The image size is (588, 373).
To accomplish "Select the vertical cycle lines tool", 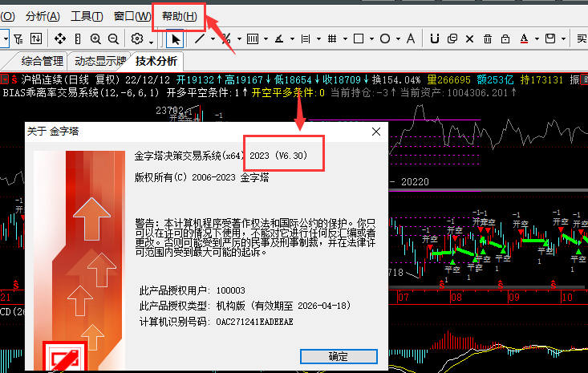I will pyautogui.click(x=253, y=39).
